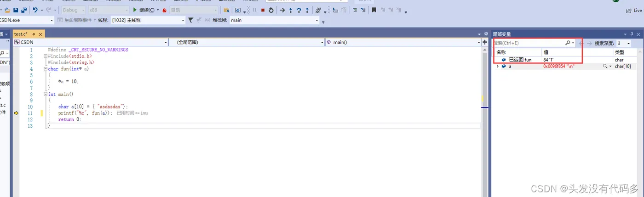The height and width of the screenshot is (197, 644).
Task: Open the text visualizer magnifier for a
Action: [x=605, y=66]
